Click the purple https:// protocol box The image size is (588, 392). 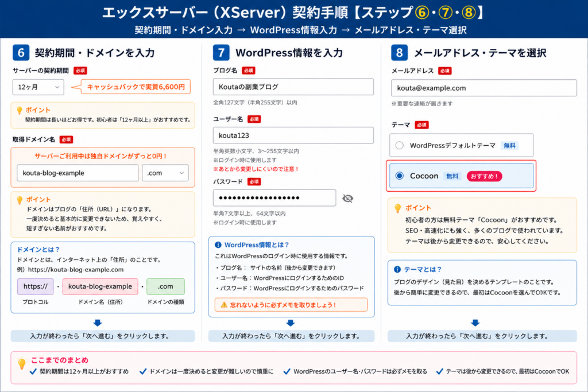(x=36, y=287)
